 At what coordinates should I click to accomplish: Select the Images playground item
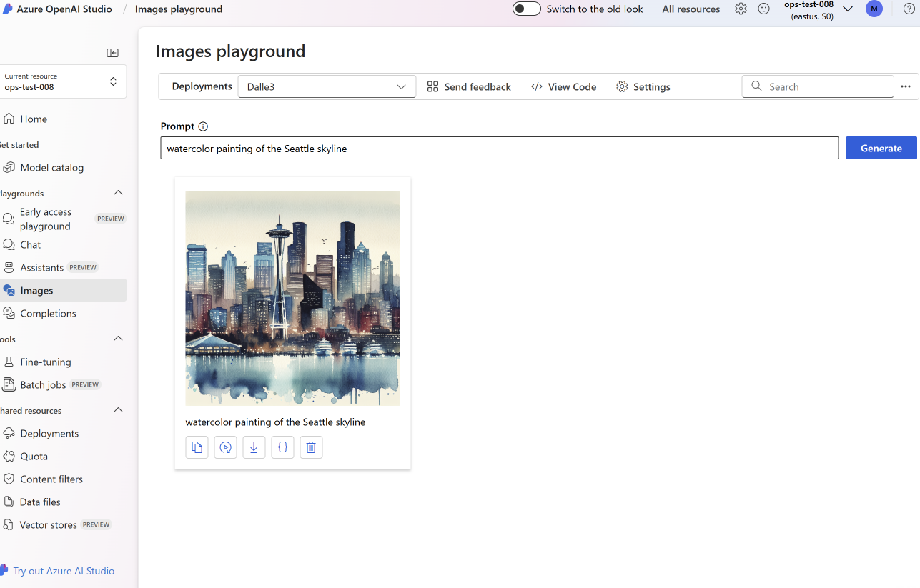[x=63, y=290]
